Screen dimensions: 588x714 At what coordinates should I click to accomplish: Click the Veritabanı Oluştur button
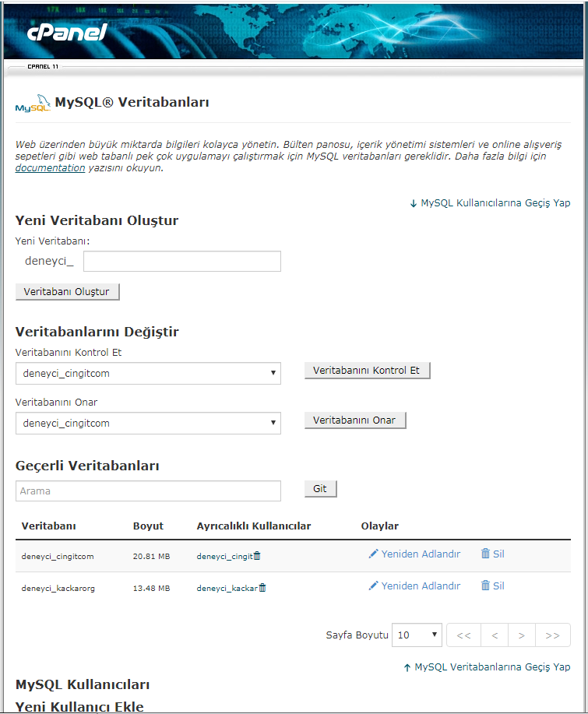coord(68,292)
